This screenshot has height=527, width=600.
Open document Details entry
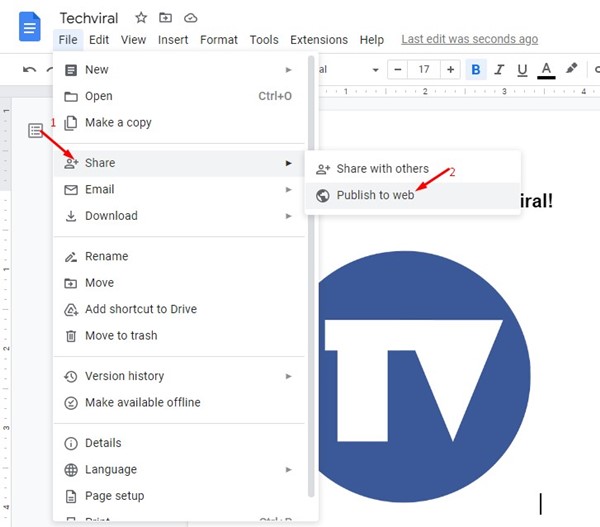tap(178, 443)
